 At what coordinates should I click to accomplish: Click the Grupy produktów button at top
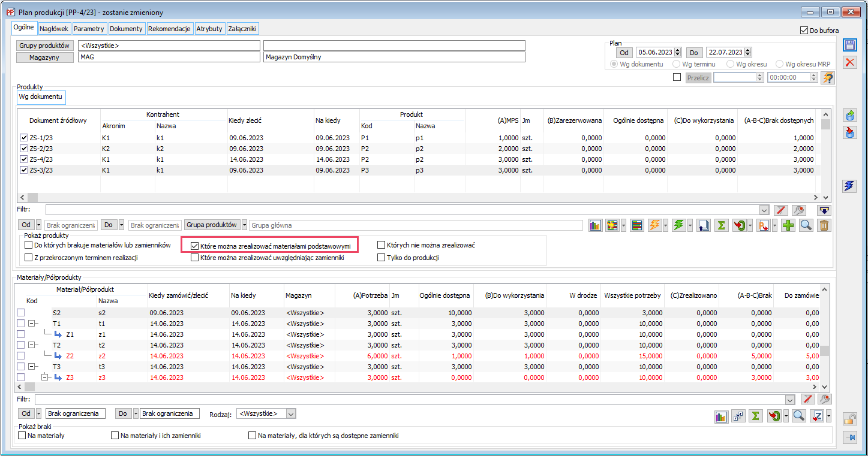coord(45,46)
